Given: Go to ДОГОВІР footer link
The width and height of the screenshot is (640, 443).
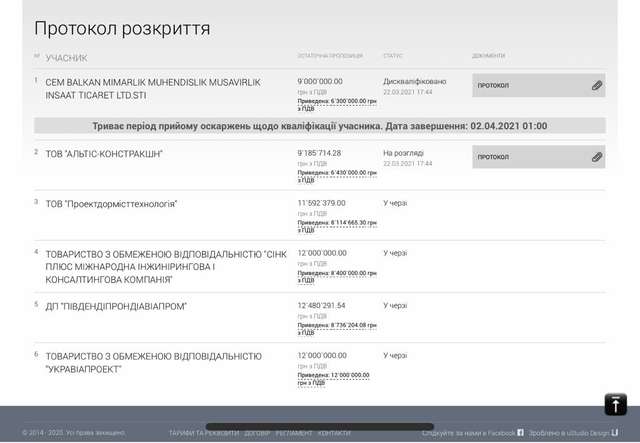Looking at the screenshot, I should click(257, 433).
